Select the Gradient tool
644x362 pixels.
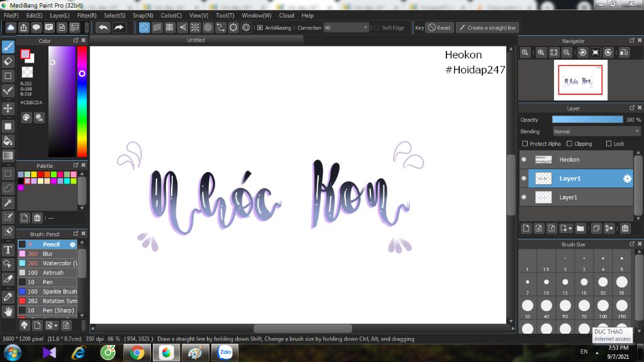tap(8, 156)
